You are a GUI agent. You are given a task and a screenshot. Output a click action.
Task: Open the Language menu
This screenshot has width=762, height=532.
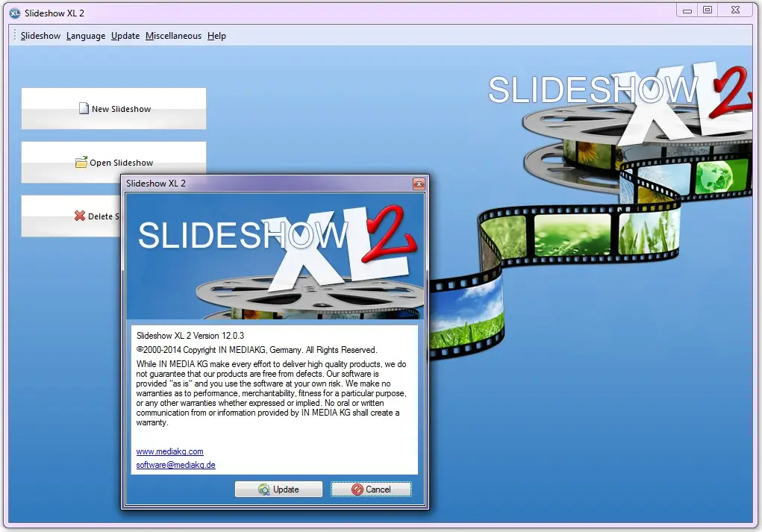click(x=86, y=36)
